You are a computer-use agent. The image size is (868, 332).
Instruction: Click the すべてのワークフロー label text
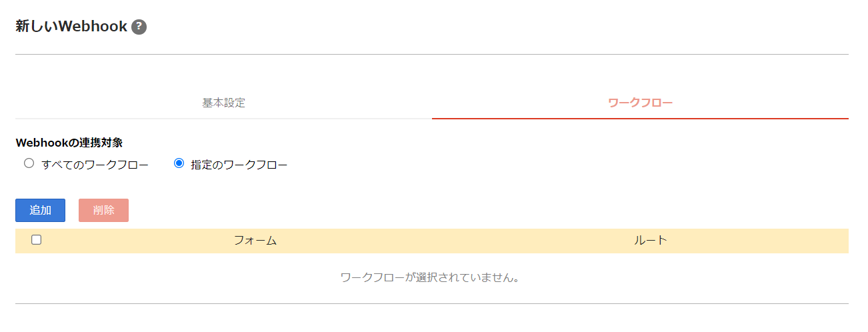[95, 165]
